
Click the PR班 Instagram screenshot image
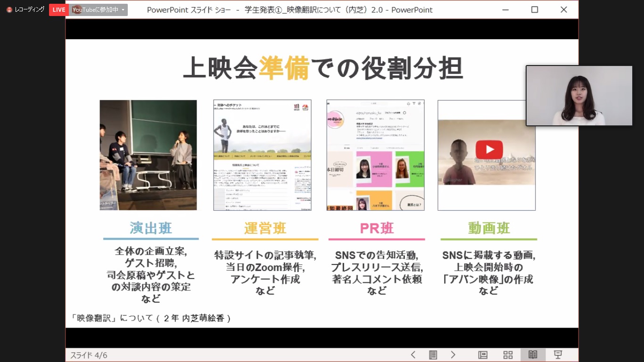pyautogui.click(x=375, y=155)
